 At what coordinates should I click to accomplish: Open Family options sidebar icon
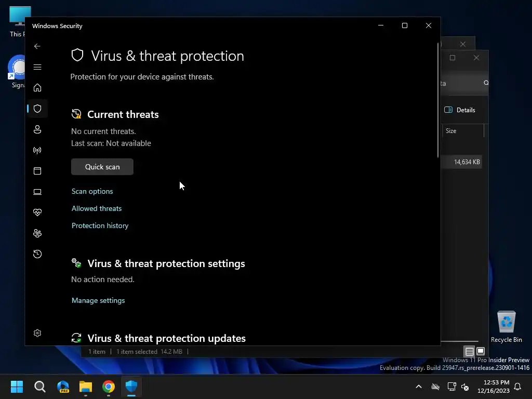click(37, 233)
